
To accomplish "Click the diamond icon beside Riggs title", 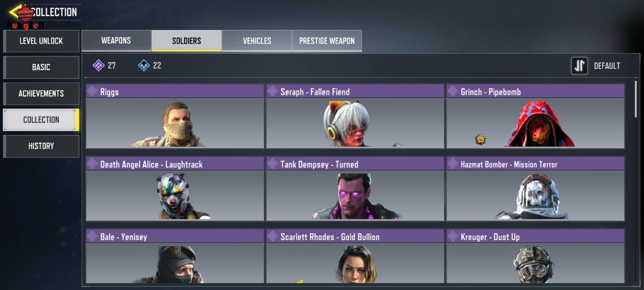I will (x=92, y=91).
